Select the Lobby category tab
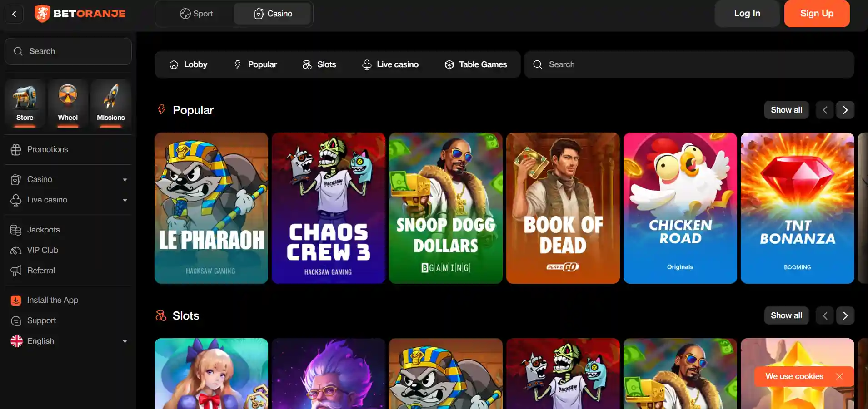 (188, 64)
